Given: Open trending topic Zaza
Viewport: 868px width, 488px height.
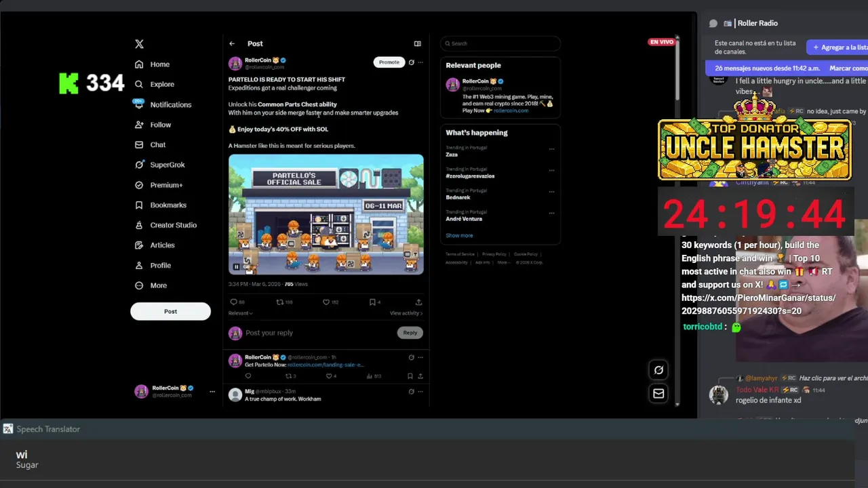Looking at the screenshot, I should (x=452, y=155).
